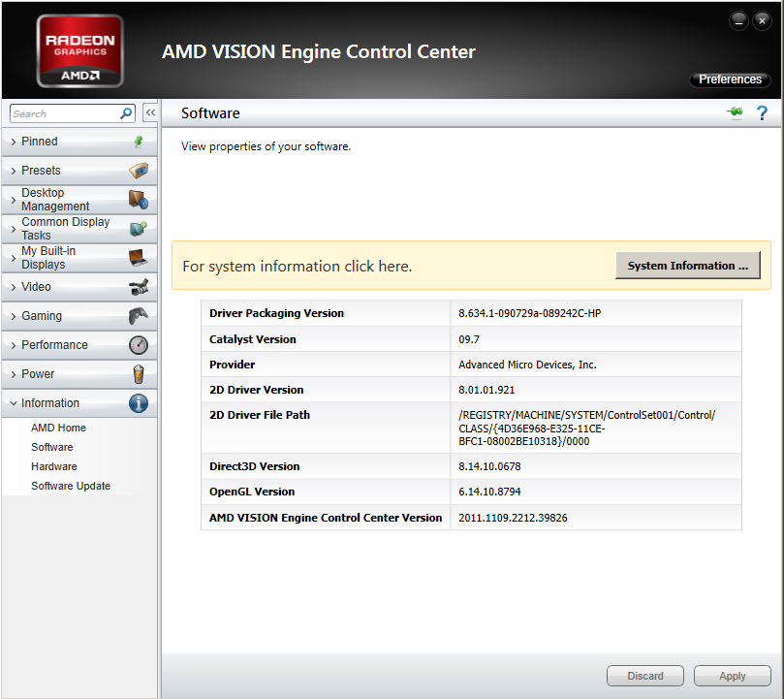Click the Catalyst Version label
The width and height of the screenshot is (784, 699).
click(x=253, y=339)
